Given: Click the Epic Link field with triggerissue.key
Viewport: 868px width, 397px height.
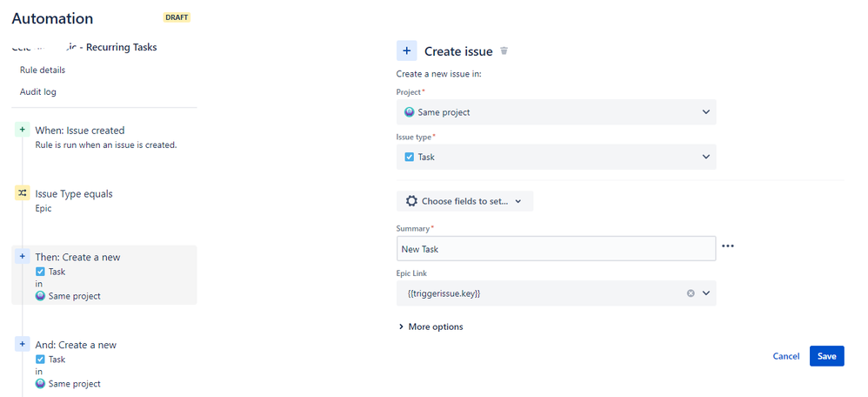Looking at the screenshot, I should tap(556, 293).
